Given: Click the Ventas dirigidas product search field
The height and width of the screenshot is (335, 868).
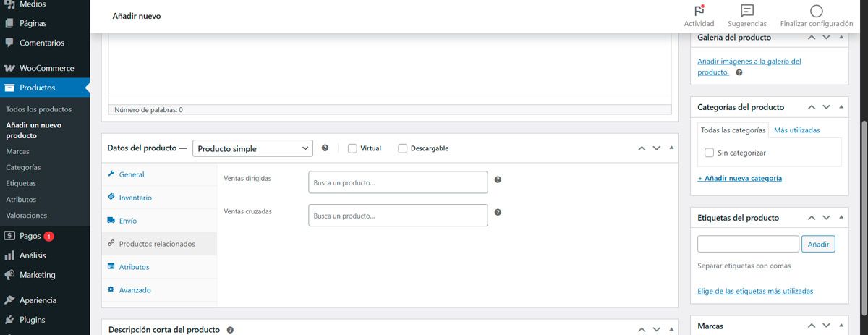Looking at the screenshot, I should 398,182.
